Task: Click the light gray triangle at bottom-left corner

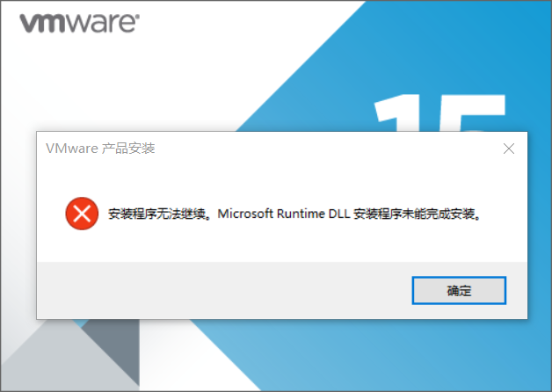Action: point(53,362)
